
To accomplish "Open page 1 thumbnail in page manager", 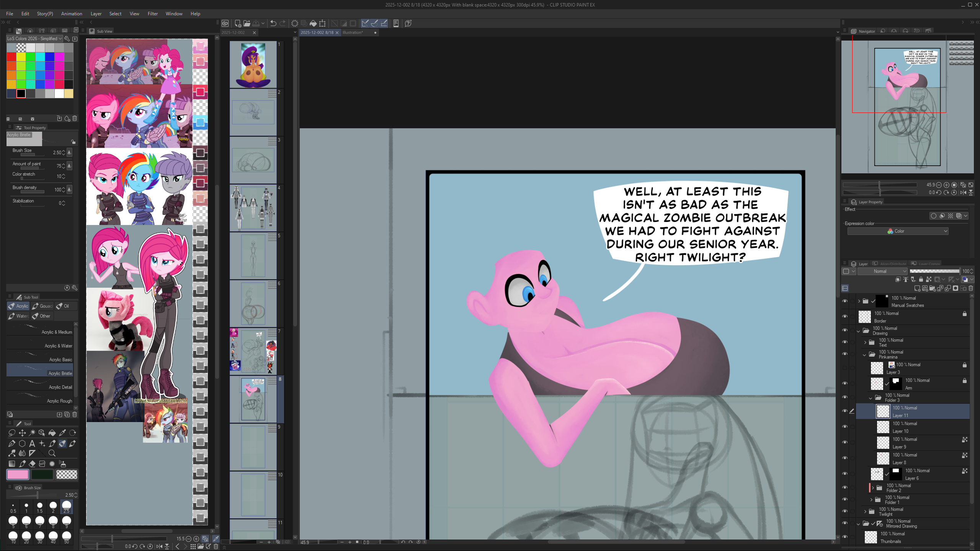I will 253,65.
